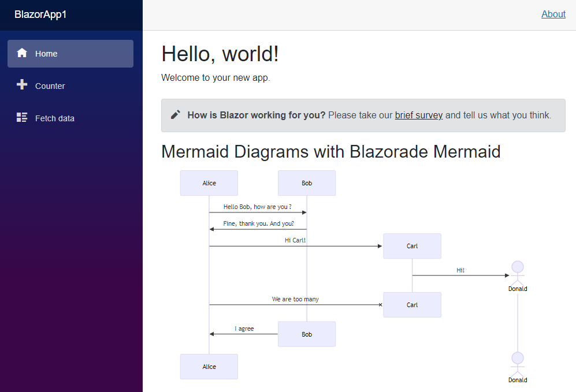576x392 pixels.
Task: Select the Home house icon
Action: coord(22,53)
